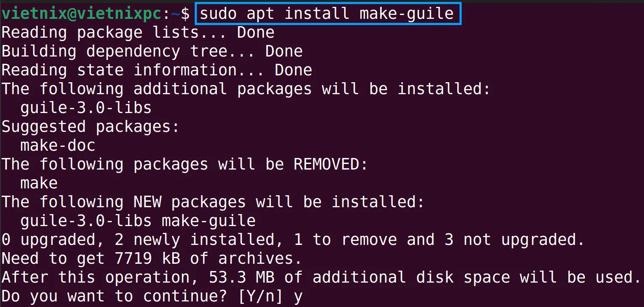Click the 'Building dependency tree... Done' line
The height and width of the screenshot is (307, 644).
(152, 51)
